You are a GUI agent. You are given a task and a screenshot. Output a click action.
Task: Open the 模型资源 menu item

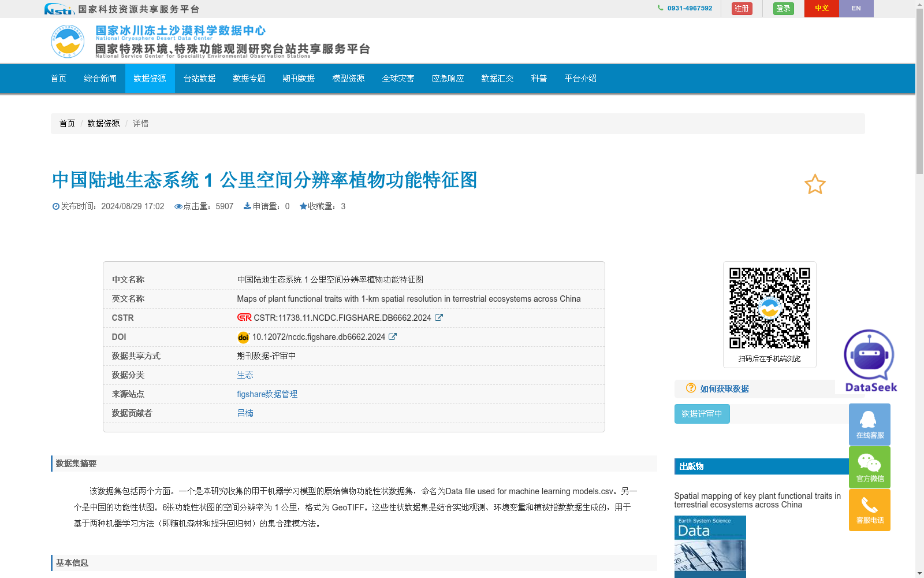pos(349,79)
